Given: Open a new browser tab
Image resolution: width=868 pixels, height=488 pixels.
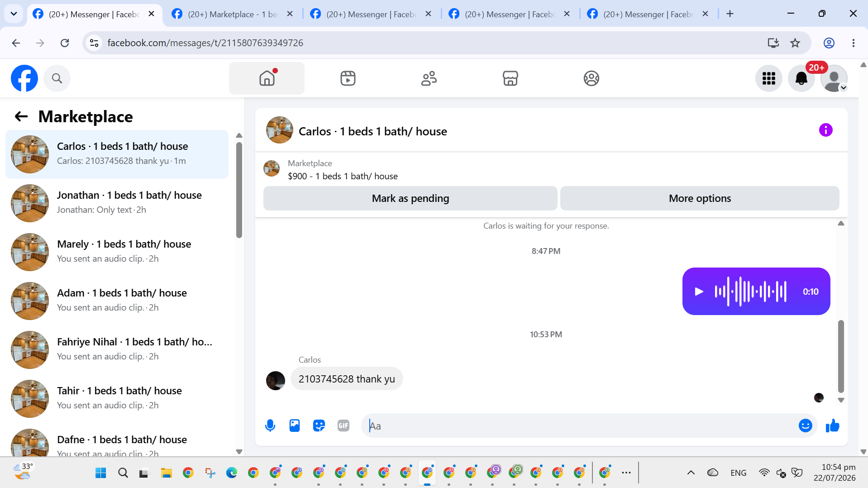Looking at the screenshot, I should point(730,14).
